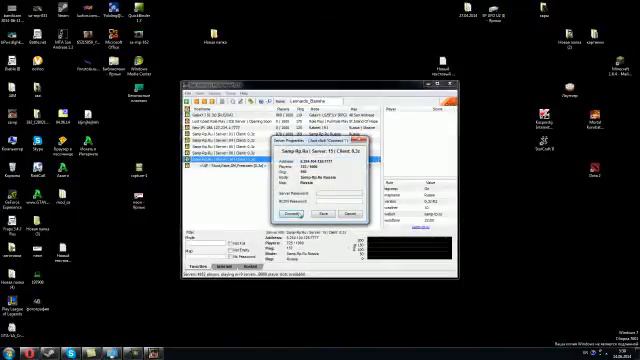
Task: Open Microsoft Office desktop icon
Action: click(x=113, y=39)
